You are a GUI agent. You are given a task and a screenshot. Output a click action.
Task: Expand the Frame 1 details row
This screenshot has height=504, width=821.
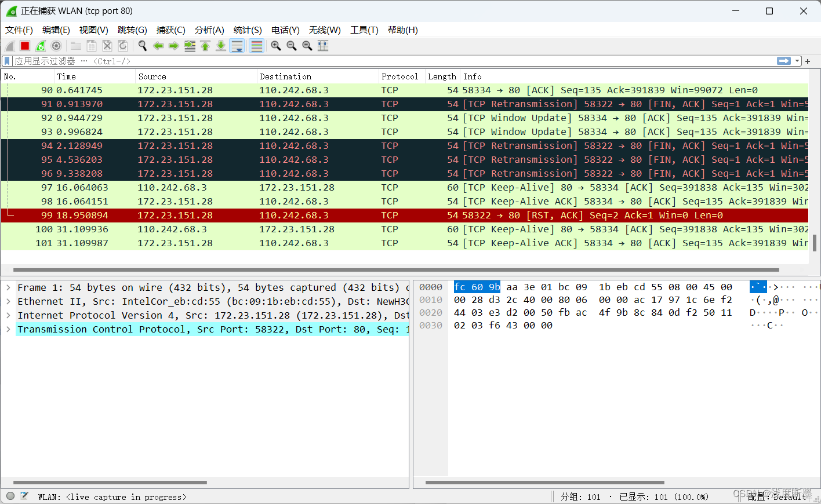tap(9, 287)
